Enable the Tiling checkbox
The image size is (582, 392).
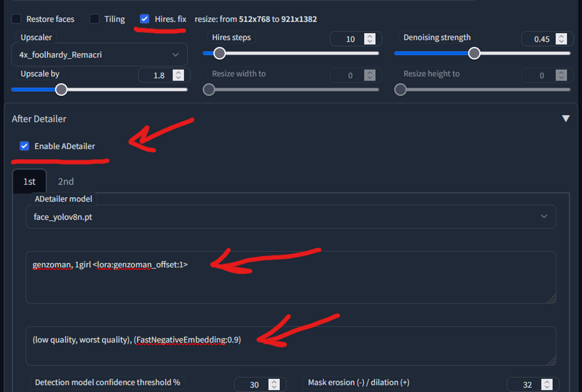coord(95,19)
